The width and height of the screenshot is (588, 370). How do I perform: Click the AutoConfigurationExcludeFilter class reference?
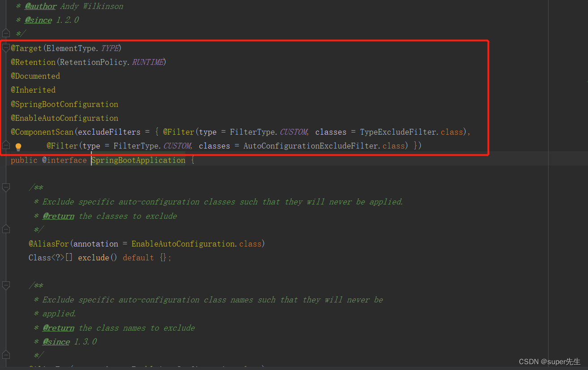click(311, 146)
